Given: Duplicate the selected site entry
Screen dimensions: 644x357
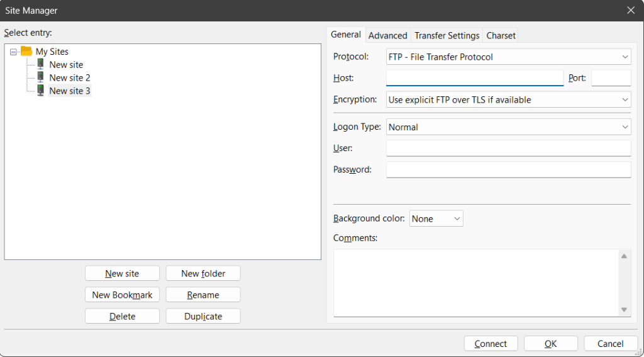Looking at the screenshot, I should [203, 316].
